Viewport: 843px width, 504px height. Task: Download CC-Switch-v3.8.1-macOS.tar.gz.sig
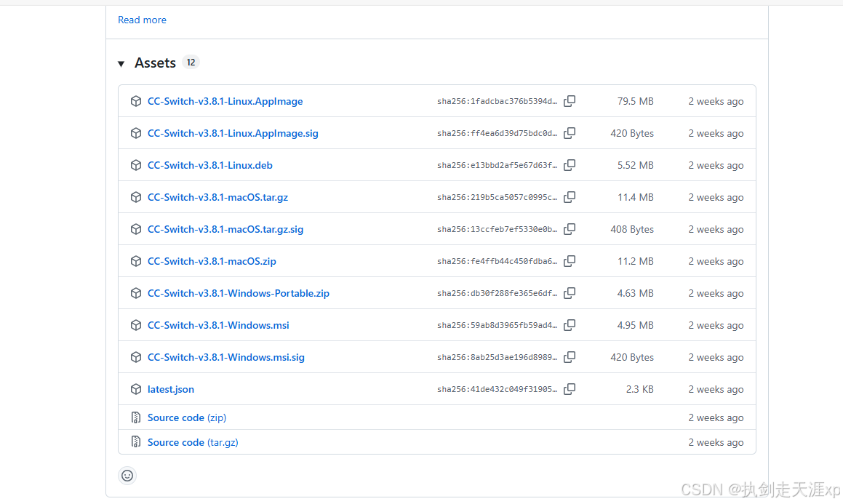click(x=225, y=229)
